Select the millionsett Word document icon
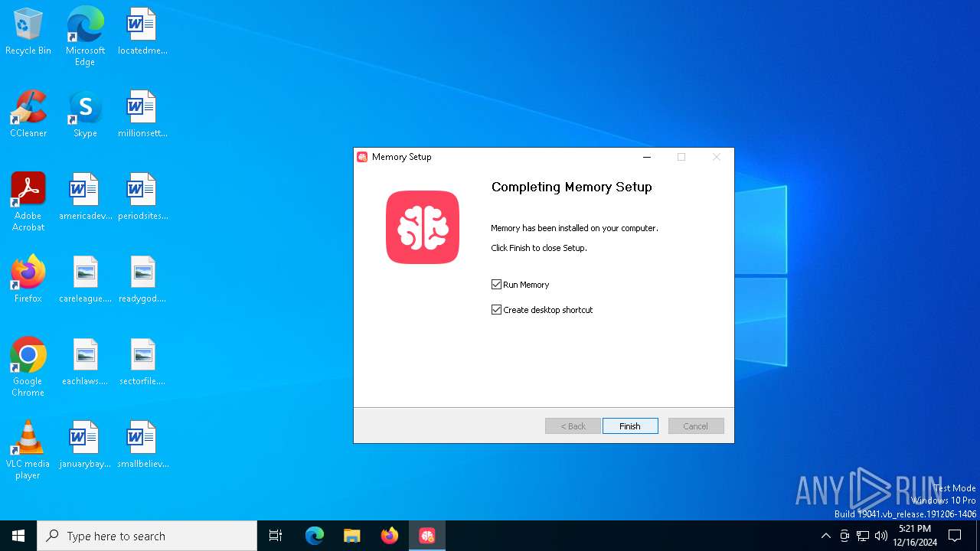 click(x=142, y=114)
